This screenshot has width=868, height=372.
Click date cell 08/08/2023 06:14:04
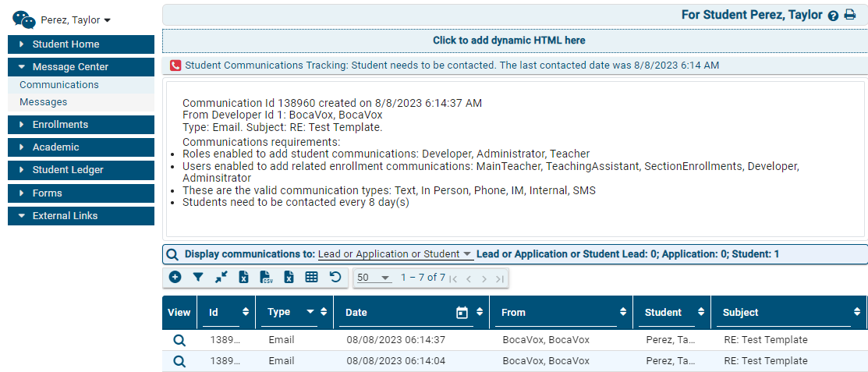396,361
